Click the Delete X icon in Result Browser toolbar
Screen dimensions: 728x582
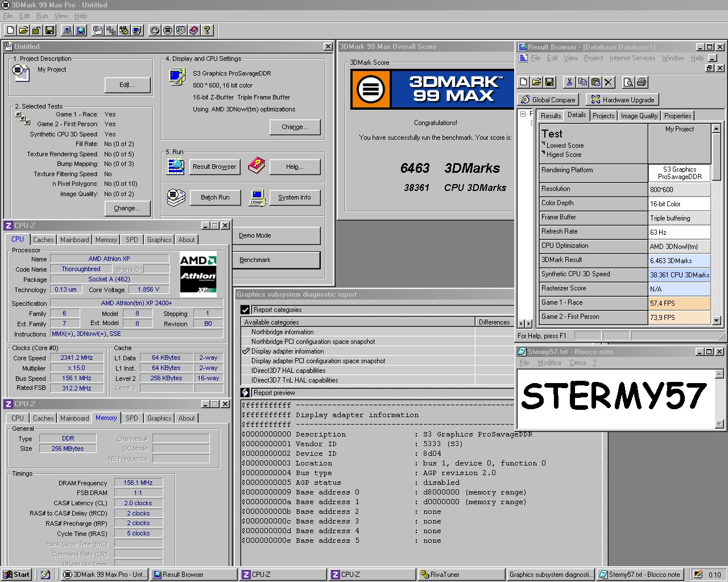point(609,82)
